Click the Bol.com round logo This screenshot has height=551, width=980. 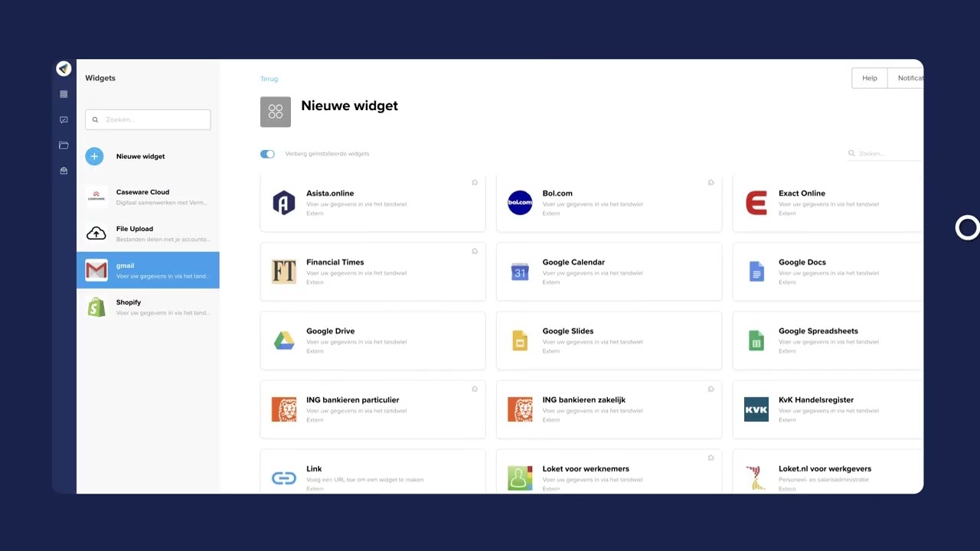point(520,203)
